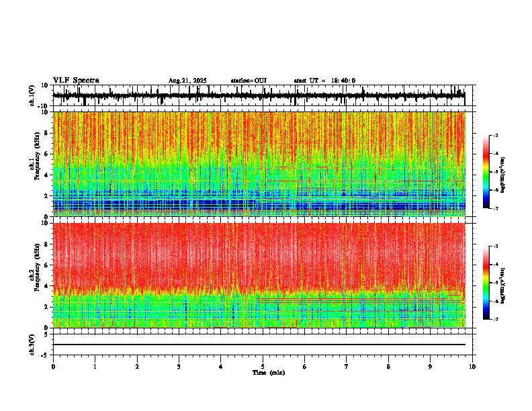
Task: Click the ch.1 Frequency (kHz) axis label
Action: coord(35,155)
